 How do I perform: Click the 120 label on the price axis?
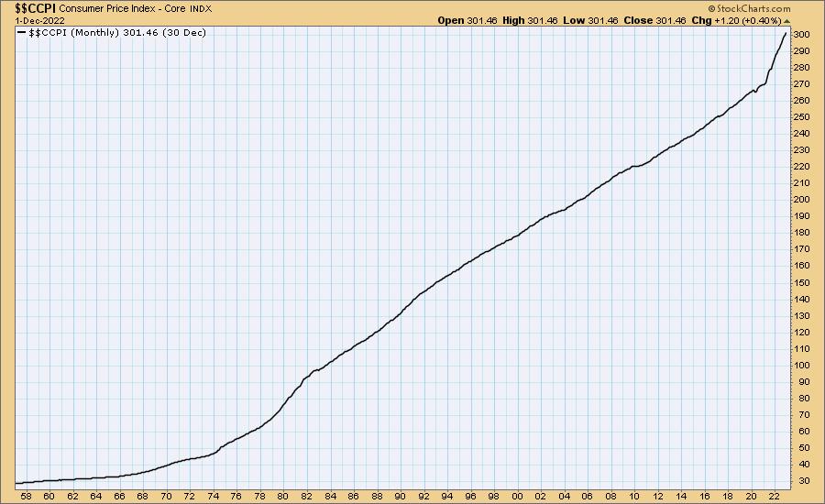[802, 332]
